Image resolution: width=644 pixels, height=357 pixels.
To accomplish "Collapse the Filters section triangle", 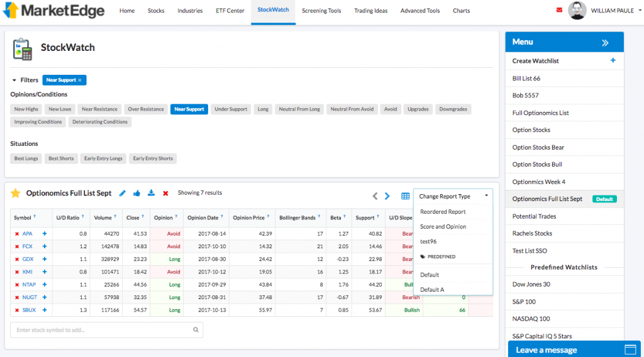I will [x=14, y=80].
